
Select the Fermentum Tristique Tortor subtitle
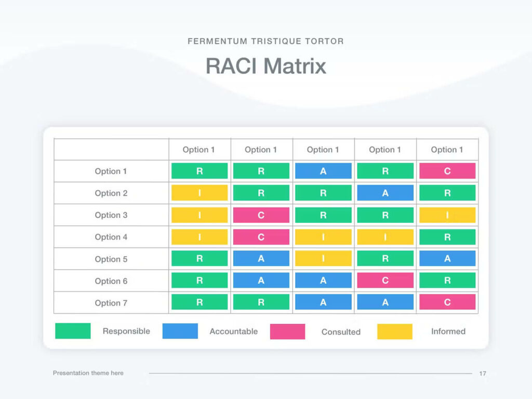pos(265,41)
